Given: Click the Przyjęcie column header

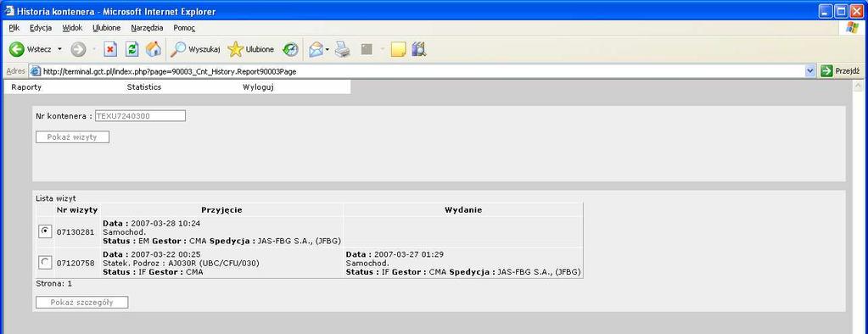Looking at the screenshot, I should click(221, 210).
